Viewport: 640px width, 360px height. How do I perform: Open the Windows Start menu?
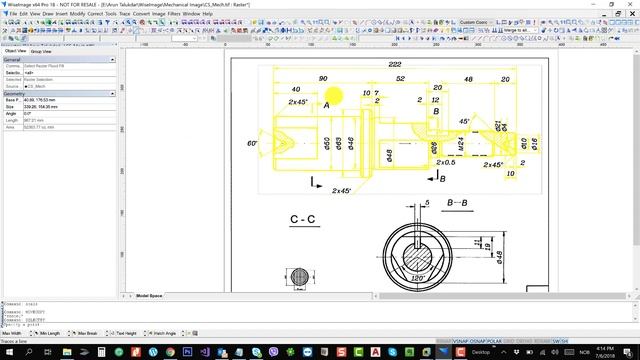(9, 352)
